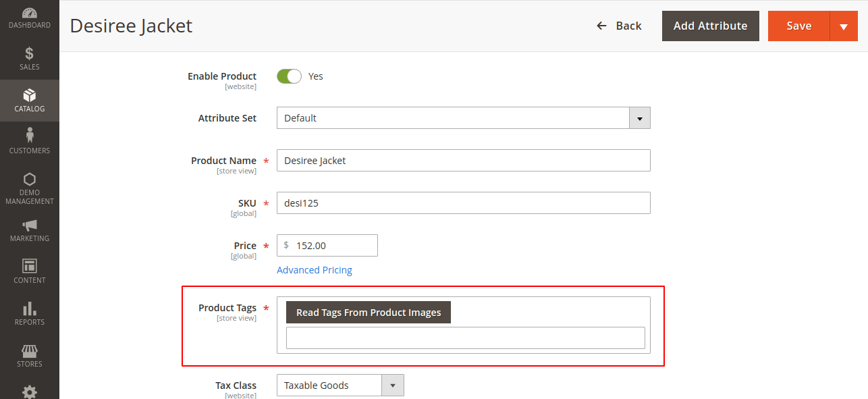This screenshot has height=399, width=868.
Task: Click the Save button
Action: (x=798, y=26)
